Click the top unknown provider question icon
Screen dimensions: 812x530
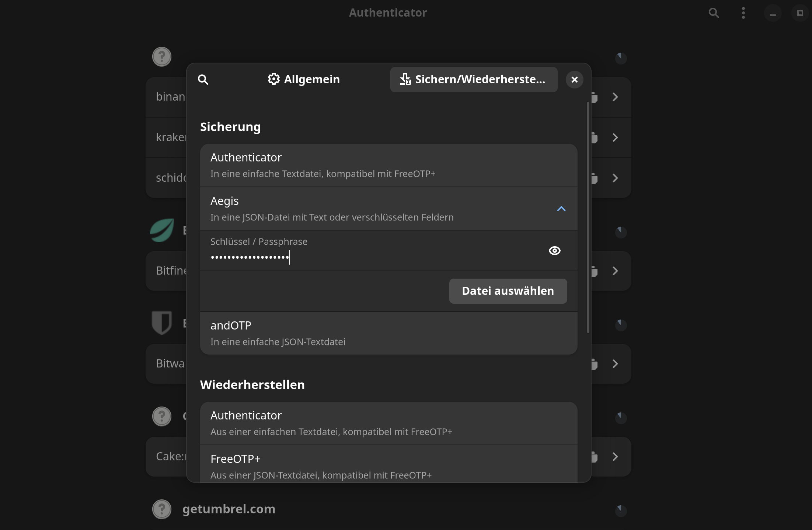tap(162, 57)
